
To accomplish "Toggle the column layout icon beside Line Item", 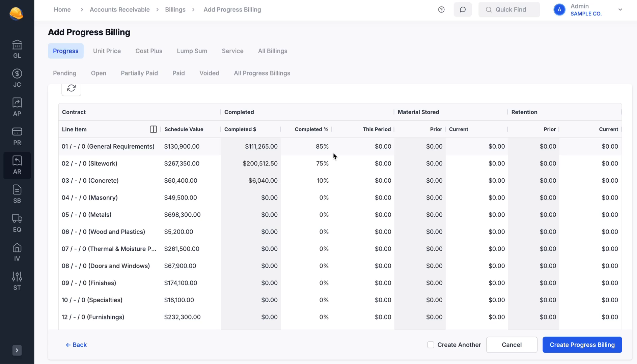I will [154, 129].
